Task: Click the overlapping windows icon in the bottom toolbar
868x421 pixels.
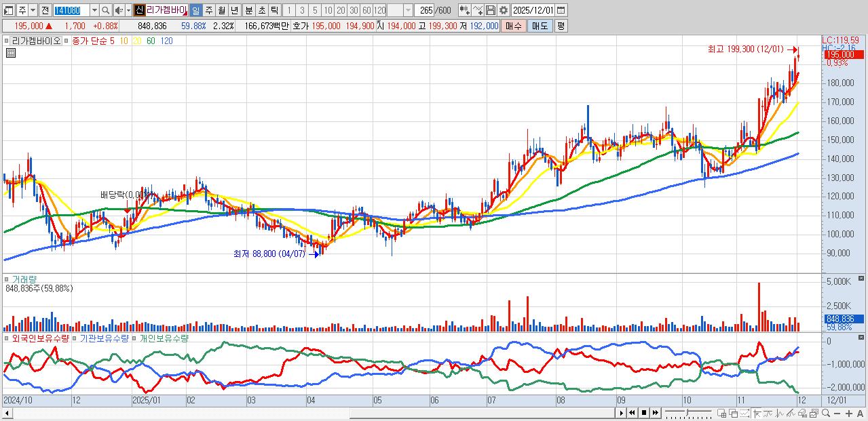Action: (x=734, y=413)
